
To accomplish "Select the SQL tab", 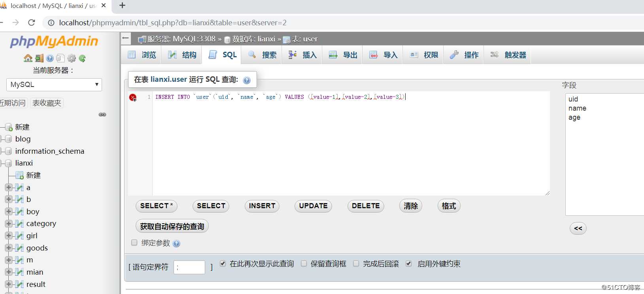I will (x=222, y=55).
